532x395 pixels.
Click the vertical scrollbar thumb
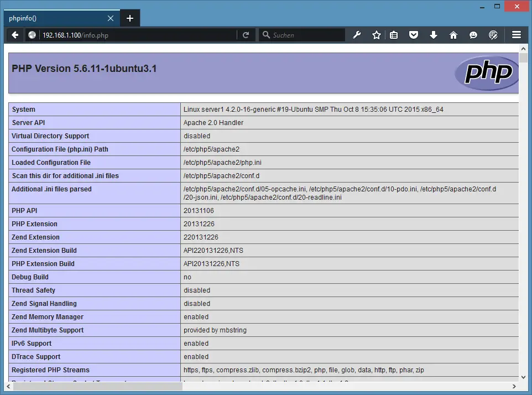[x=523, y=58]
